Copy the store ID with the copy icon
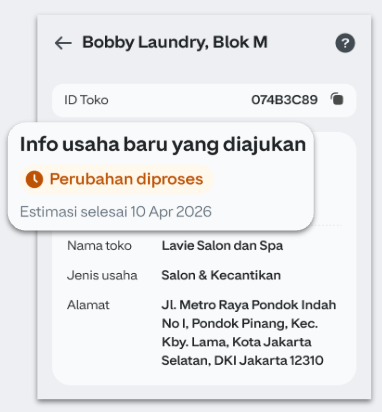This screenshot has height=412, width=382. (x=337, y=99)
